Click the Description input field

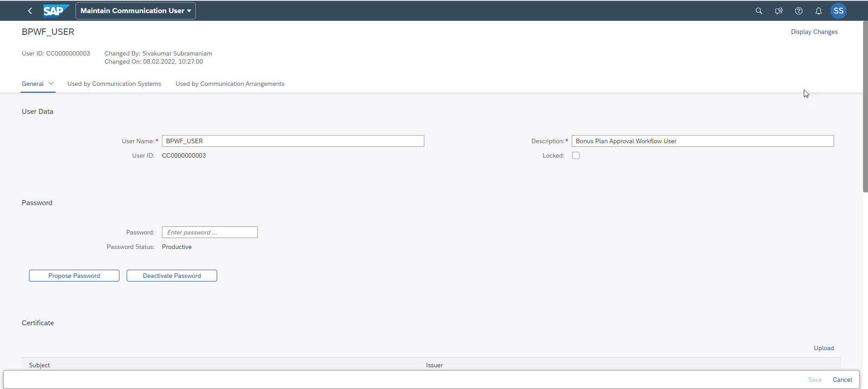[x=702, y=141]
